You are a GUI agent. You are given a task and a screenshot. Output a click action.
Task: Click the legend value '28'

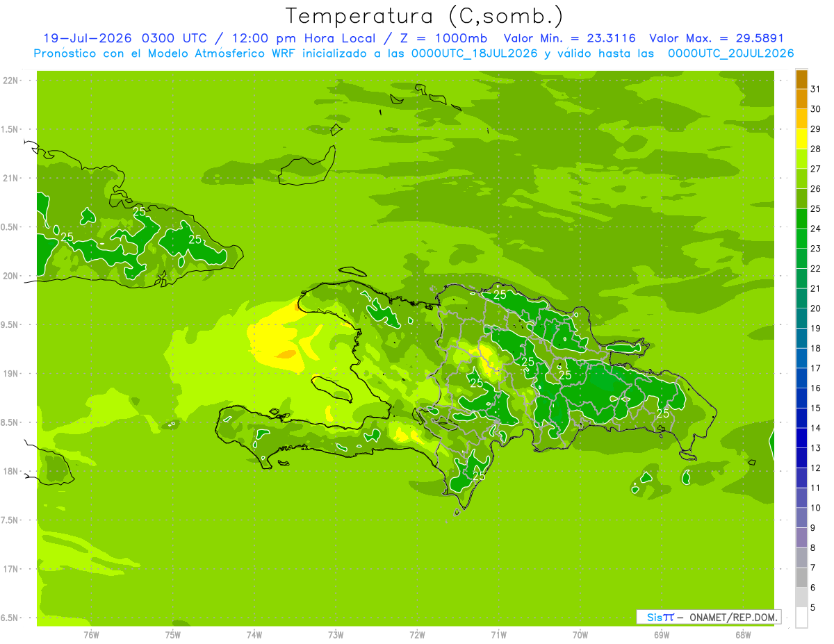point(816,149)
